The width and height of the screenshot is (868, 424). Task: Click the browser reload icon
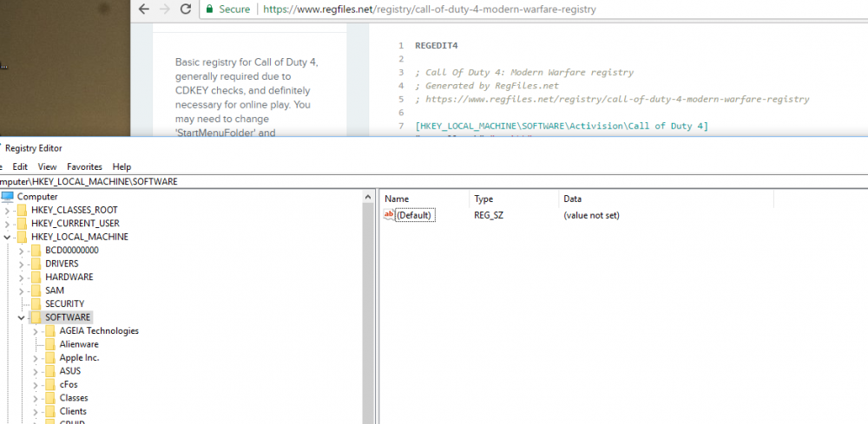pos(185,10)
